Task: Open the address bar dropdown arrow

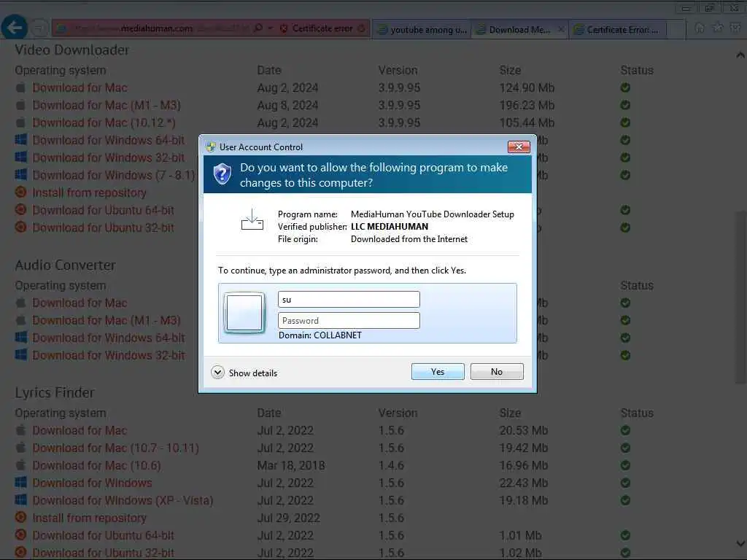Action: point(271,28)
